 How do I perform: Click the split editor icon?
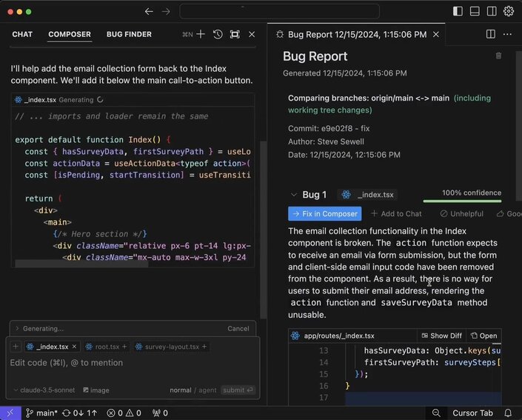coord(490,34)
